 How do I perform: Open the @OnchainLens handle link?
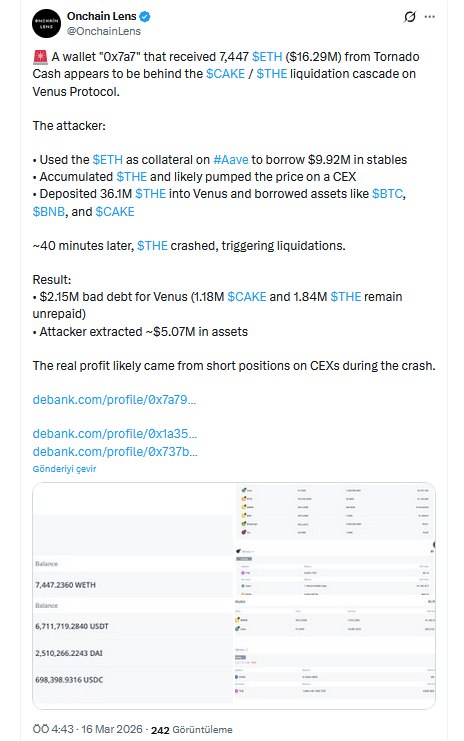[104, 31]
